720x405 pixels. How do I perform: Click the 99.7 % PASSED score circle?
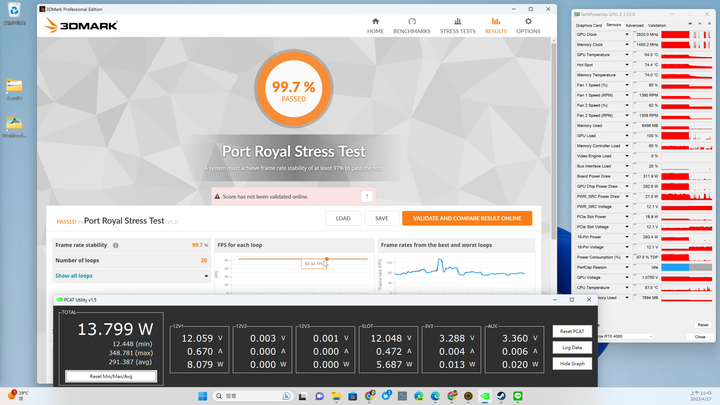click(293, 89)
